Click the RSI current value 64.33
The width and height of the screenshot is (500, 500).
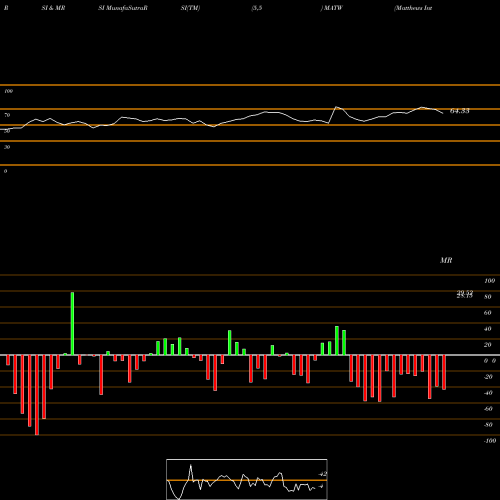460,111
